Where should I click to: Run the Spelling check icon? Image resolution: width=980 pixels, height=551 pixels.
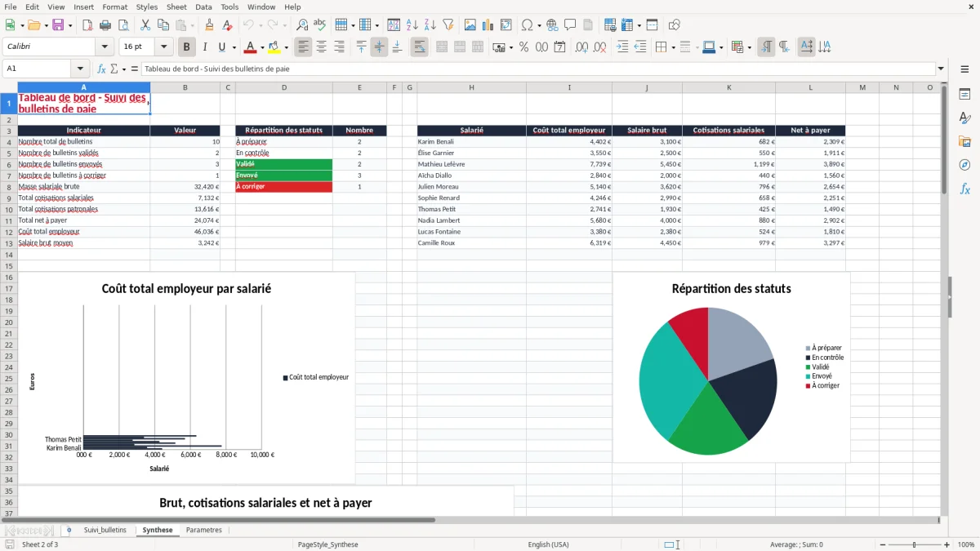pos(320,25)
